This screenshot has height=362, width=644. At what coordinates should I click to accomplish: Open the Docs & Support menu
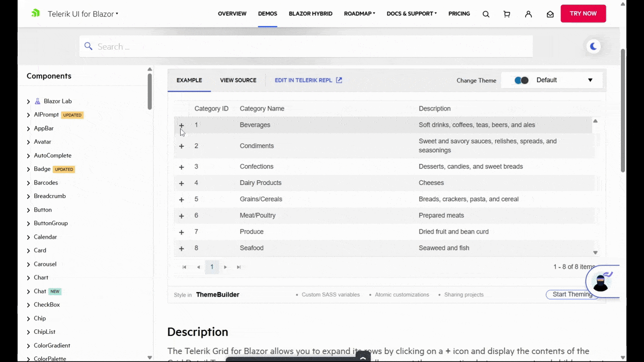(x=412, y=14)
